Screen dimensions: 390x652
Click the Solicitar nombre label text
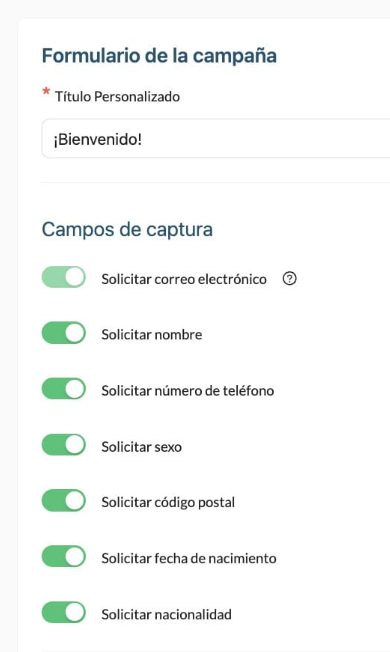[152, 335]
